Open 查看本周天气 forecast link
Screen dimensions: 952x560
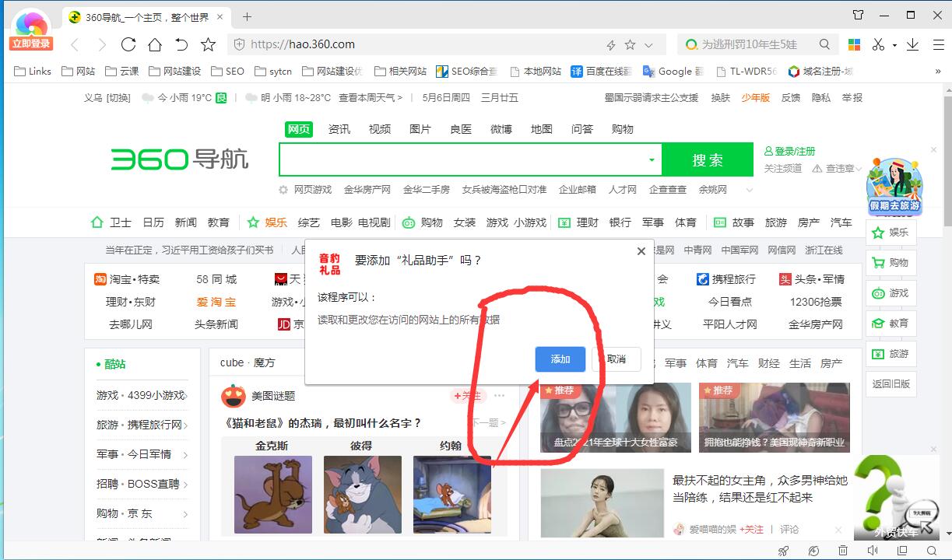point(371,98)
